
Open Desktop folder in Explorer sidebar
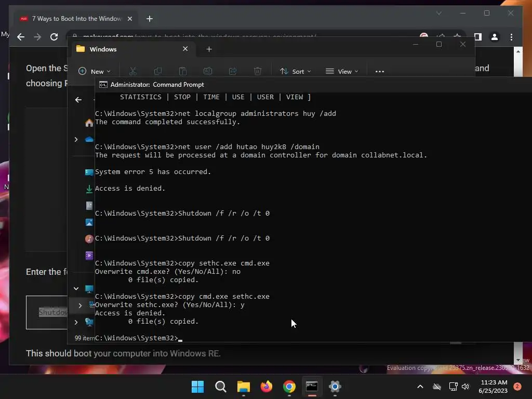click(x=89, y=172)
